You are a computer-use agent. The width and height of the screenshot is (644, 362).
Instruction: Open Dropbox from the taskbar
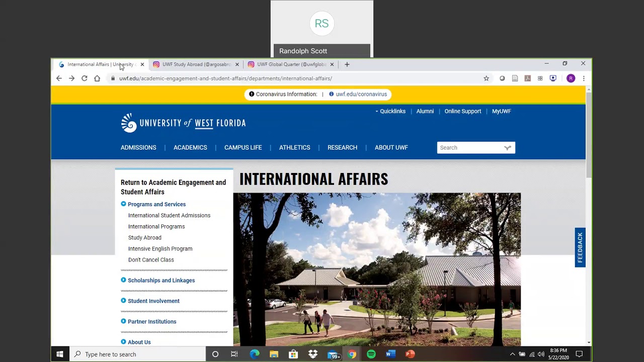coord(313,354)
